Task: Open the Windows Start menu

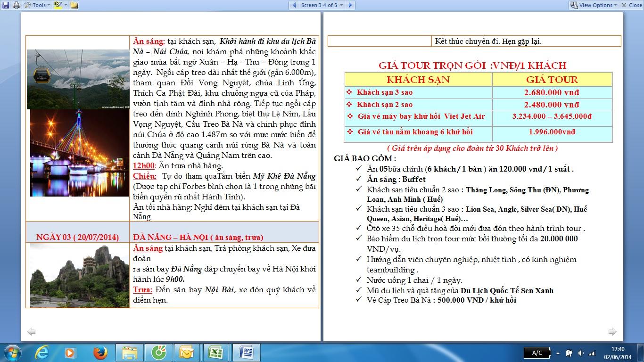Action: 12,353
